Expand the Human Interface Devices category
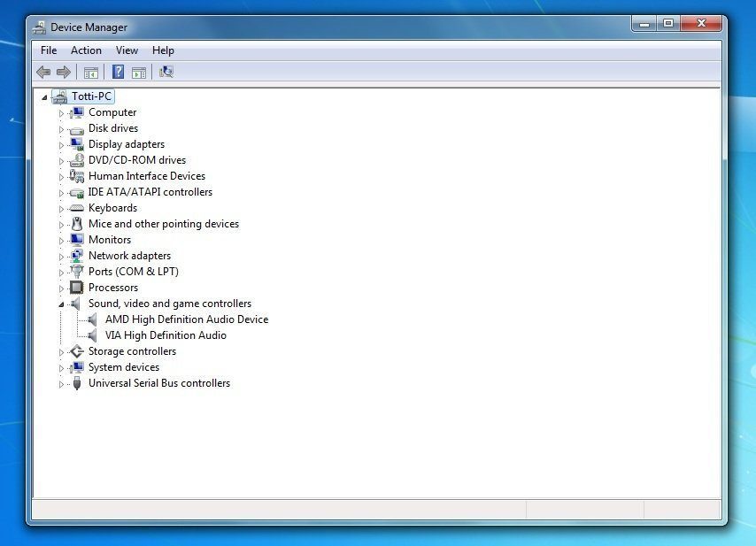The height and width of the screenshot is (546, 756). pyautogui.click(x=61, y=177)
